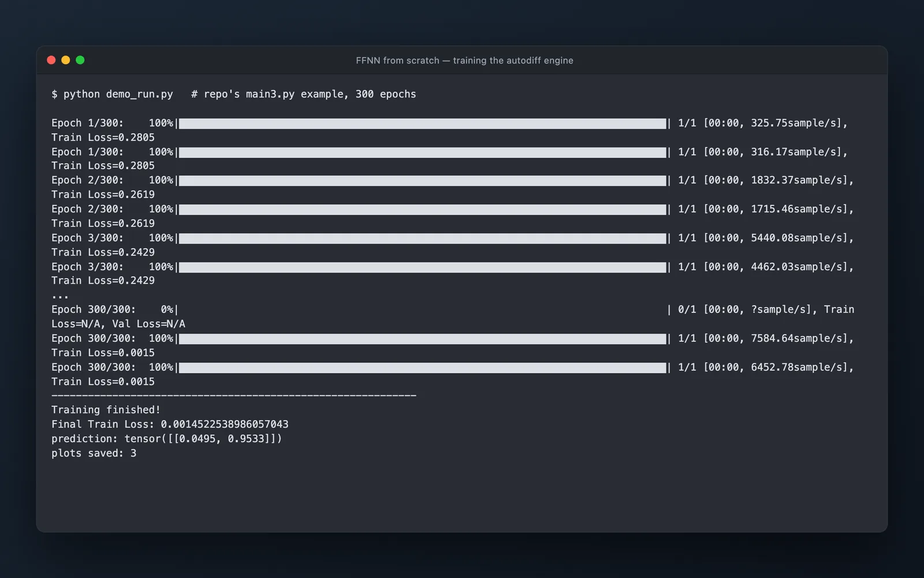Click the yellow minimize window button
Image resolution: width=924 pixels, height=578 pixels.
click(x=65, y=60)
